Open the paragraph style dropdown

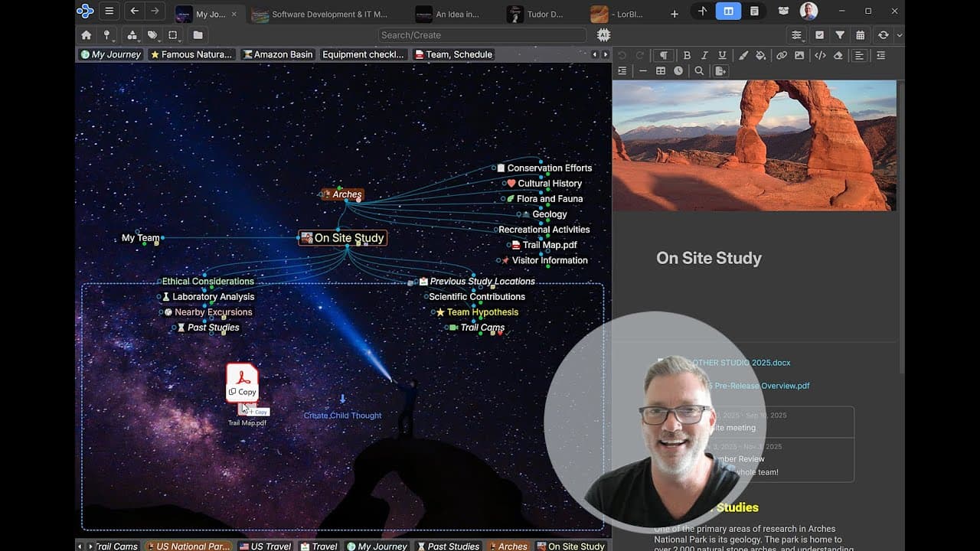point(663,55)
